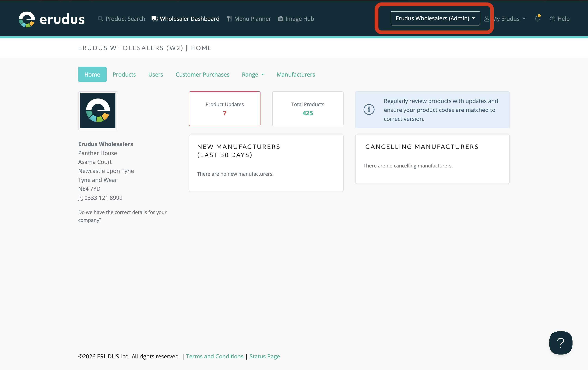Expand the Range dropdown tab
The height and width of the screenshot is (370, 588).
pyautogui.click(x=253, y=74)
